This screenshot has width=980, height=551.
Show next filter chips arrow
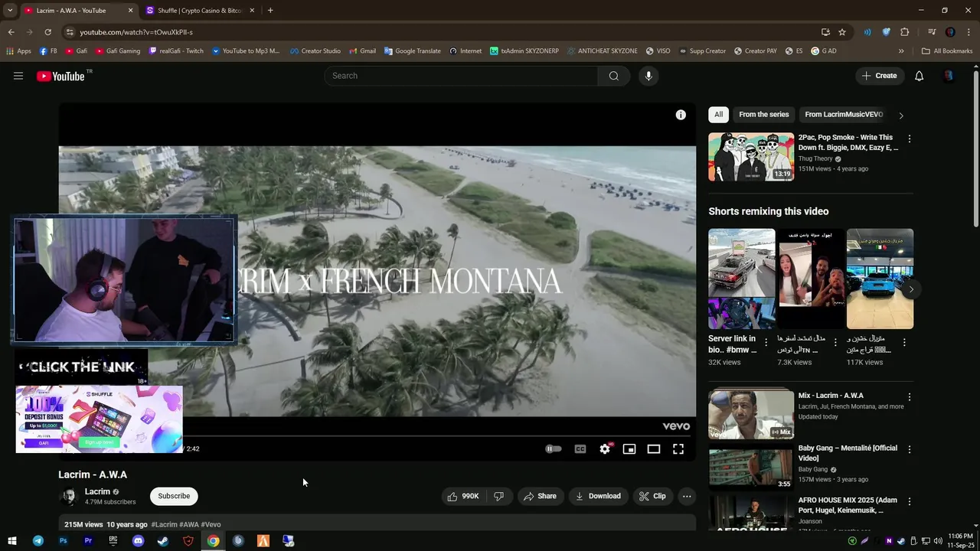(901, 116)
